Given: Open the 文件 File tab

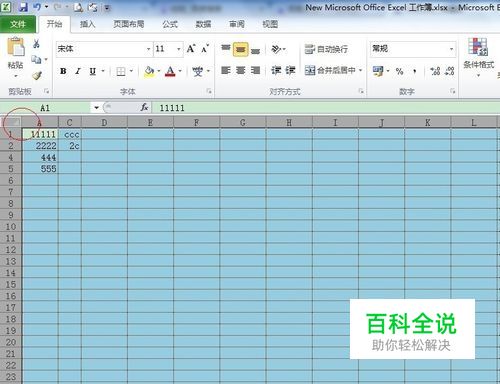Looking at the screenshot, I should (x=18, y=24).
